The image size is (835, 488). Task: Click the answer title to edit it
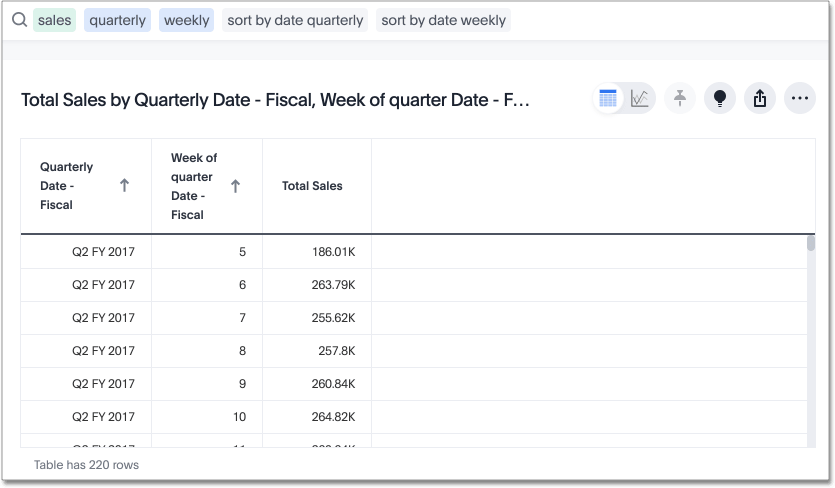tap(274, 99)
